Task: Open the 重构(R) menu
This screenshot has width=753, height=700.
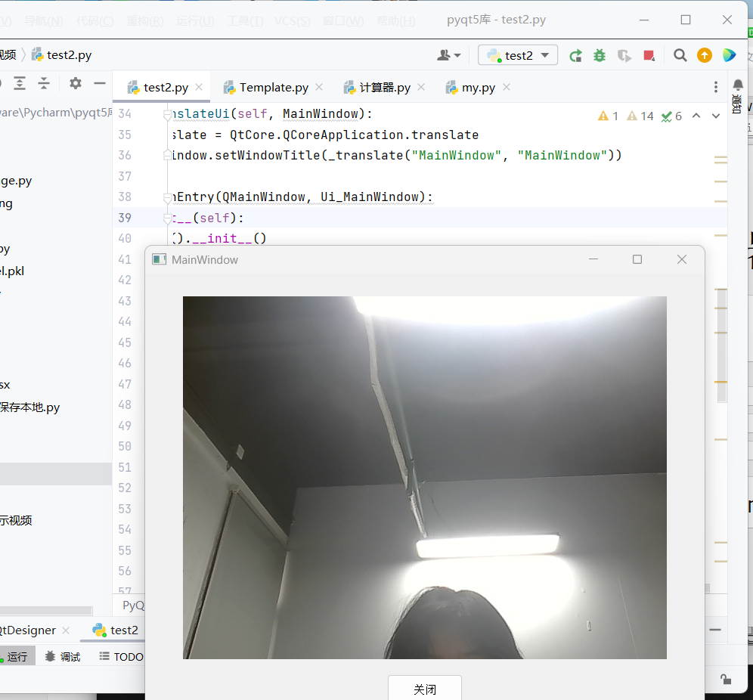Action: coord(144,20)
